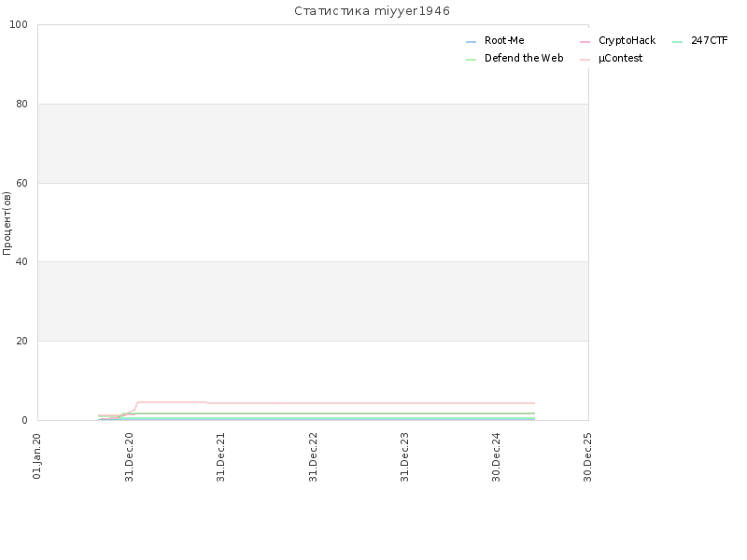Click the x-axis date 31.Dec.20
Image resolution: width=747 pixels, height=560 pixels.
point(129,457)
